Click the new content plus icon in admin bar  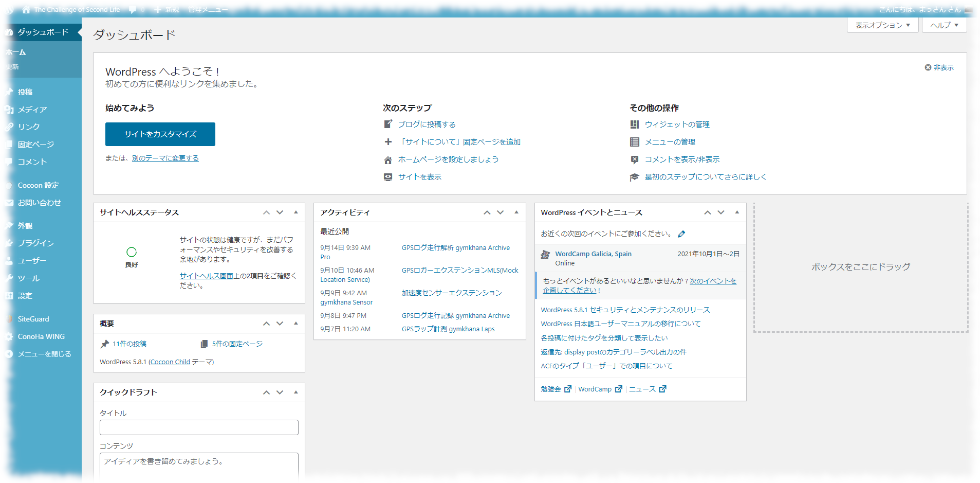157,10
